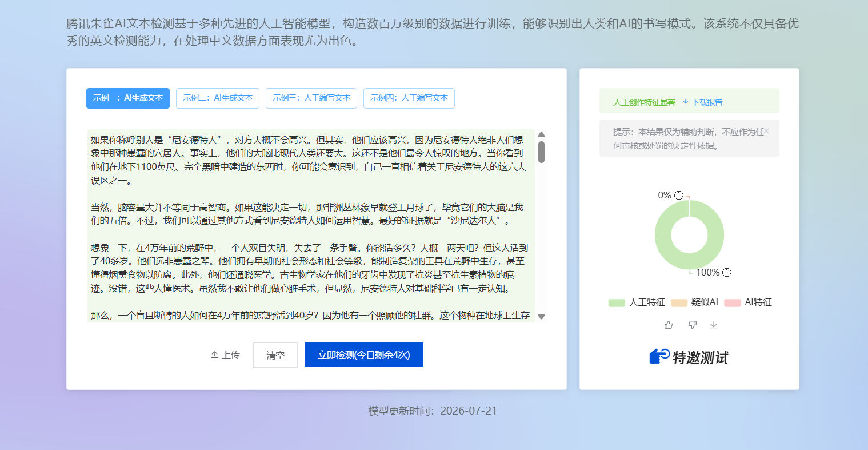Click the info icon beside 0%
The height and width of the screenshot is (450, 868).
pos(679,195)
